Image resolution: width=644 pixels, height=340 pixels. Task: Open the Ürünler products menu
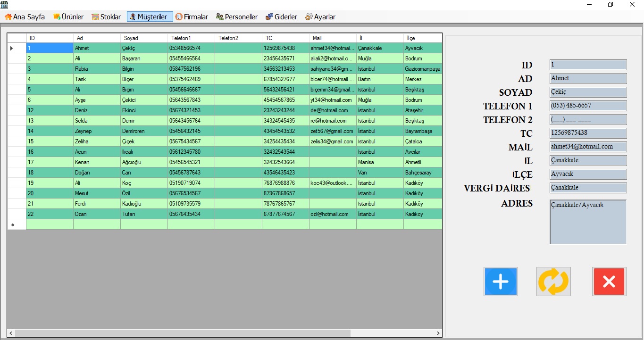68,17
